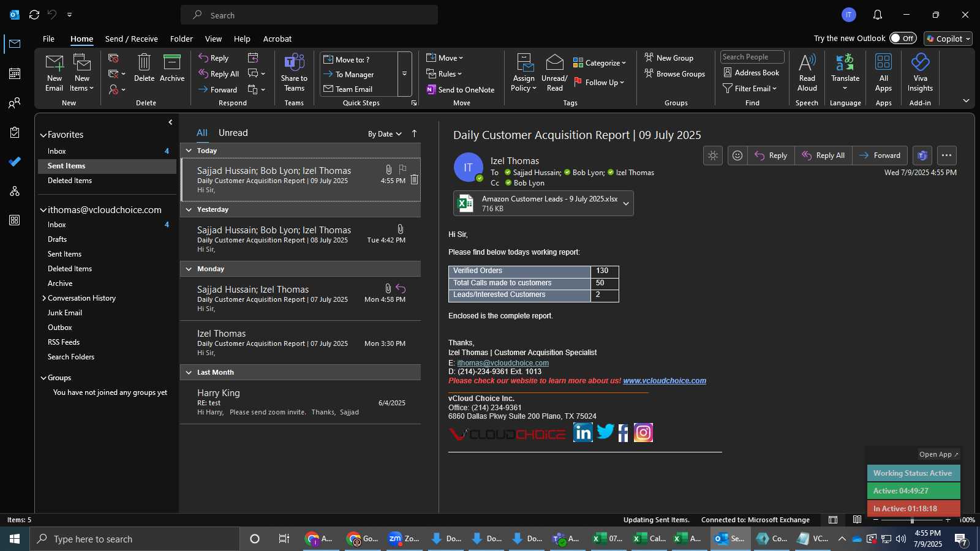Archive the selected email
This screenshot has height=551, width=980.
click(x=172, y=68)
